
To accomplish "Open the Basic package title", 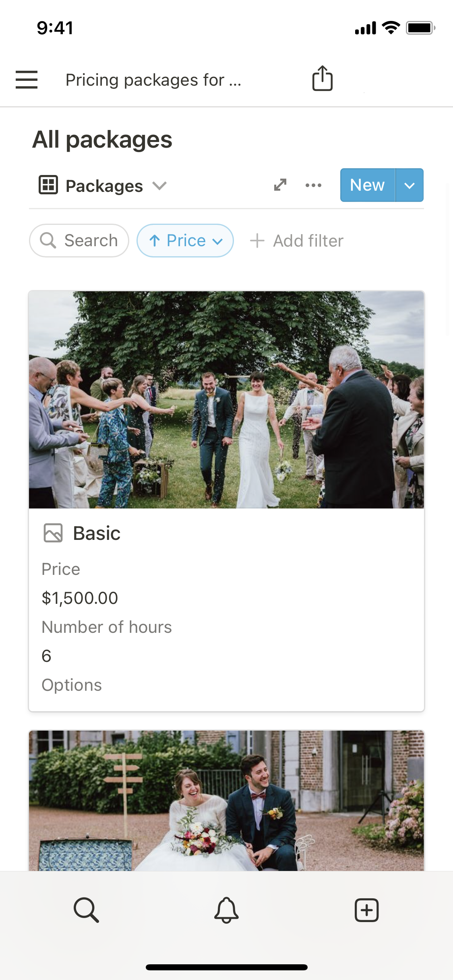I will pyautogui.click(x=97, y=533).
